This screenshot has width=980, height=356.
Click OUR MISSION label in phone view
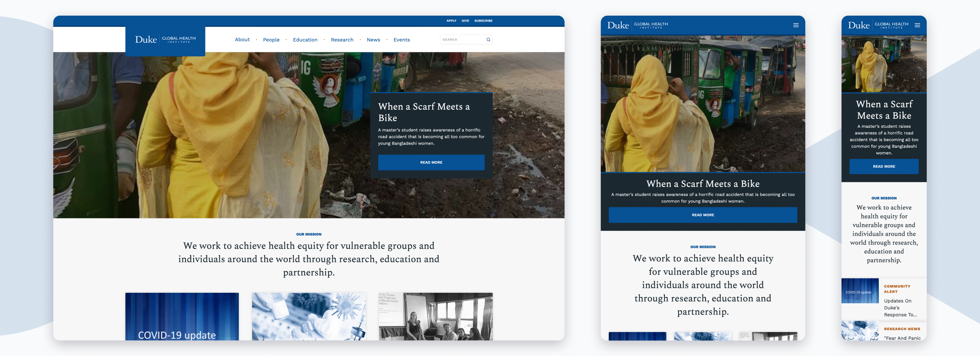[884, 198]
